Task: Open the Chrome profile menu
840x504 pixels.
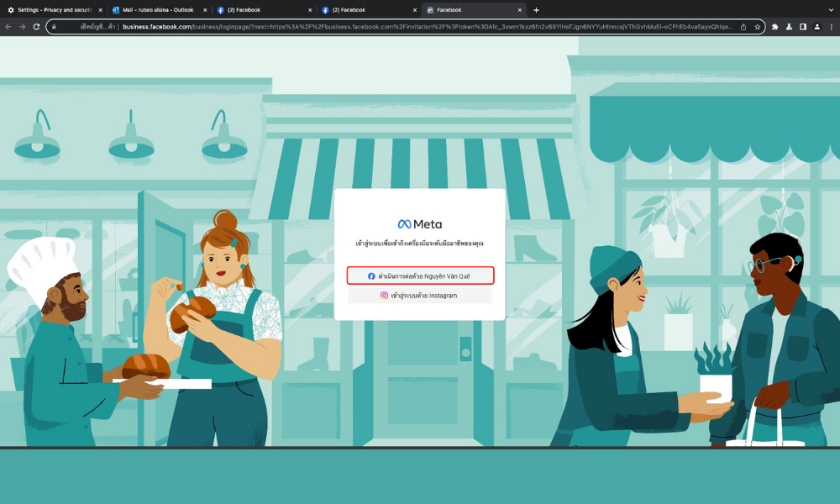Action: click(817, 27)
